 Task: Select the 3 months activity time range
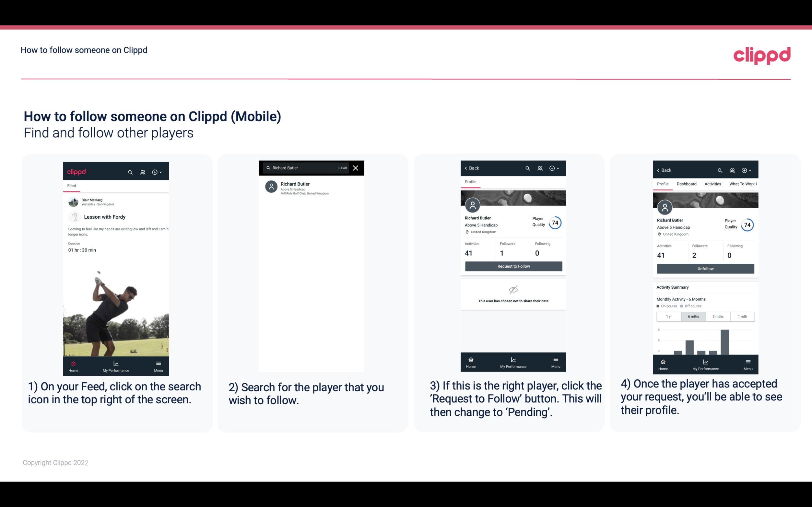[717, 316]
